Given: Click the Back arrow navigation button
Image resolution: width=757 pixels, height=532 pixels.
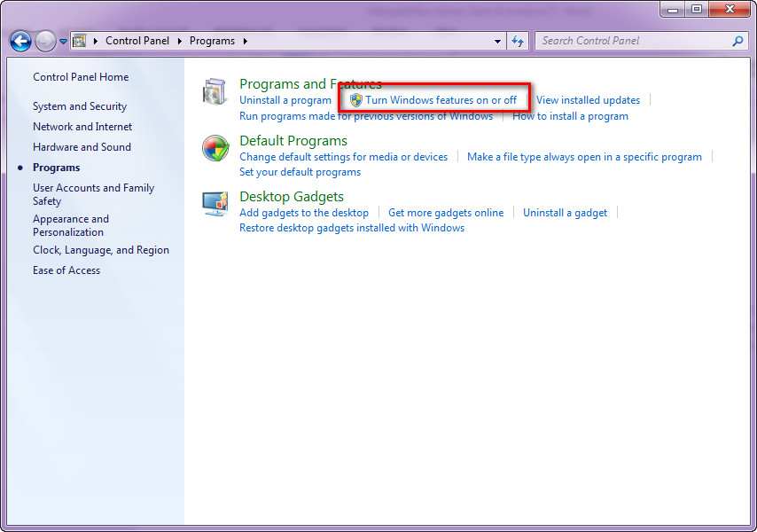Looking at the screenshot, I should 20,42.
